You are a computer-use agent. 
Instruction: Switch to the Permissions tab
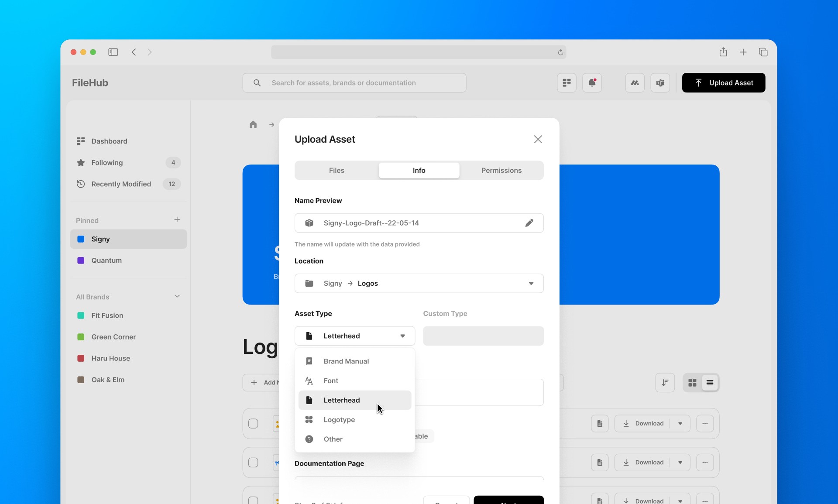(x=501, y=171)
